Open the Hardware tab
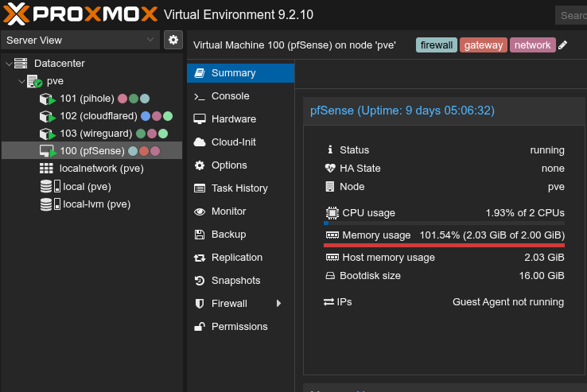The height and width of the screenshot is (392, 587). coord(240,119)
